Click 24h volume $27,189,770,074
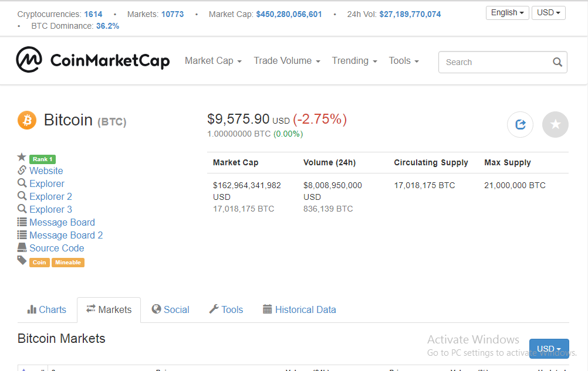 410,14
